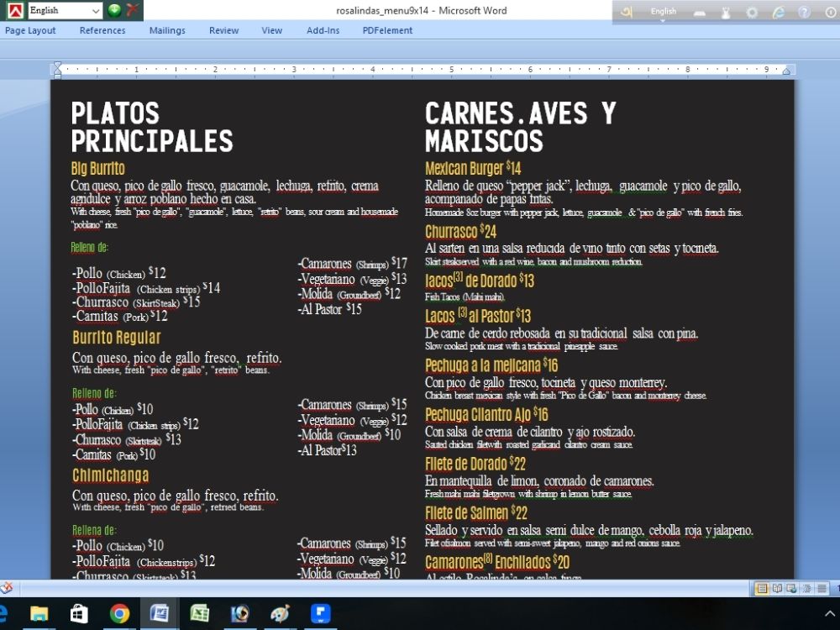Image resolution: width=840 pixels, height=630 pixels.
Task: Expand the hidden system tray icons chevron
Action: tap(831, 614)
